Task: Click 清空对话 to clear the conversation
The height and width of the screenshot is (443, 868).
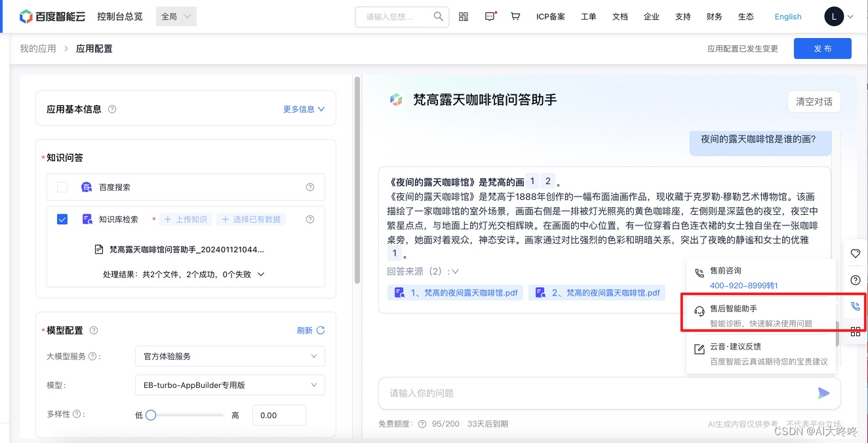Action: (814, 102)
